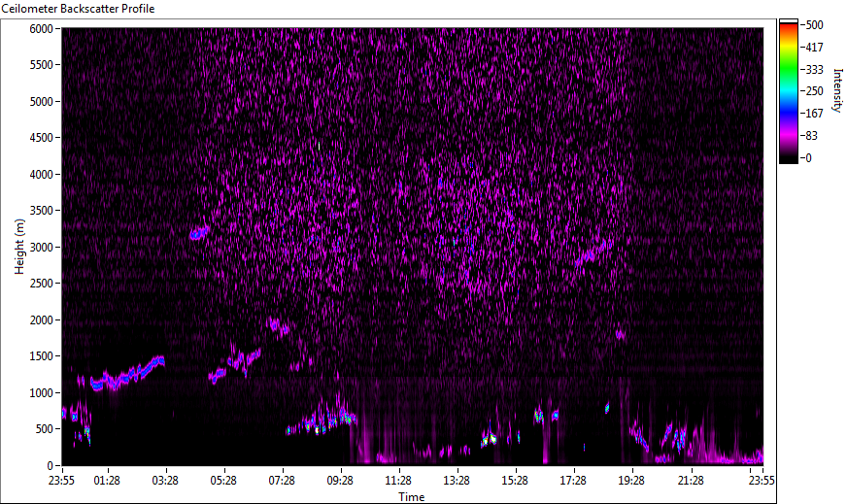Click the 167 intensity scale value
The height and width of the screenshot is (504, 847).
coord(814,114)
